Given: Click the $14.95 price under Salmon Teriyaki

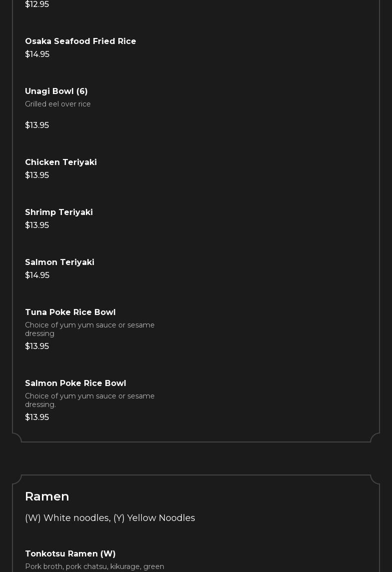Looking at the screenshot, I should 37,275.
